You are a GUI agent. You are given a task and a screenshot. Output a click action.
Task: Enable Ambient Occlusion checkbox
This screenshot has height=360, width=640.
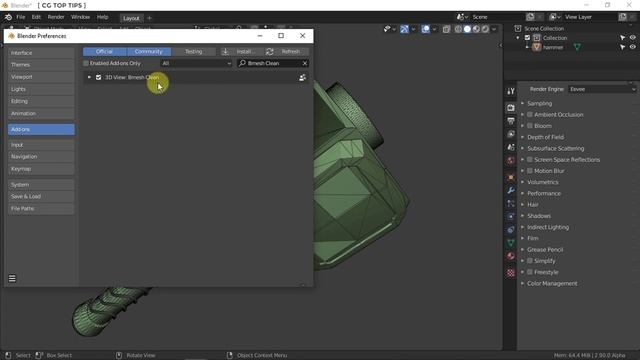click(x=530, y=115)
